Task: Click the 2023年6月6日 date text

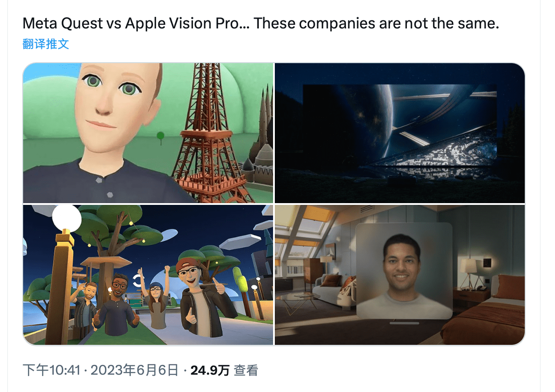Action: 134,370
